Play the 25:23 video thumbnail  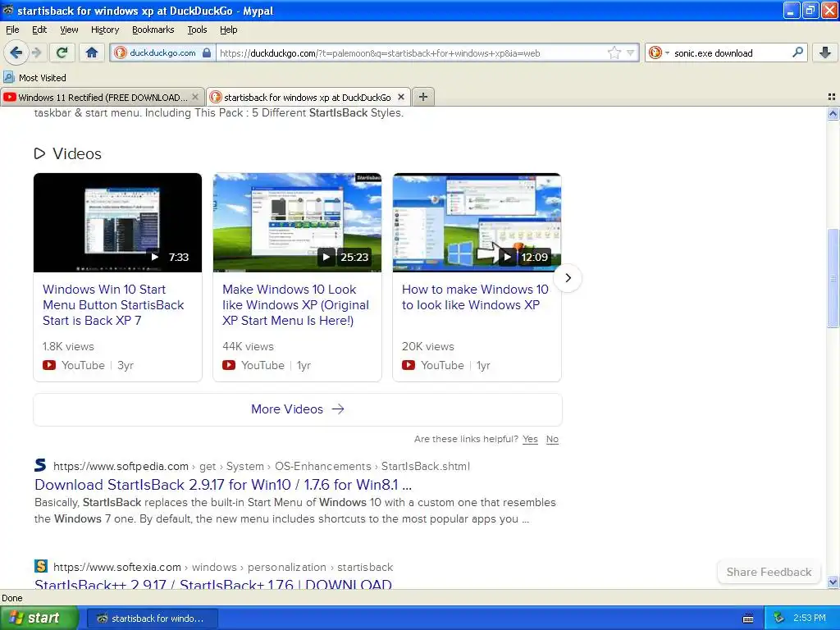coord(297,222)
